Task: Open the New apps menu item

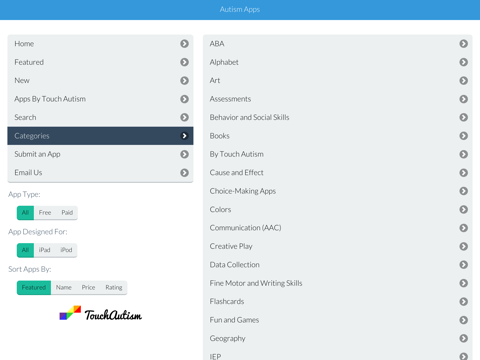Action: pyautogui.click(x=22, y=80)
